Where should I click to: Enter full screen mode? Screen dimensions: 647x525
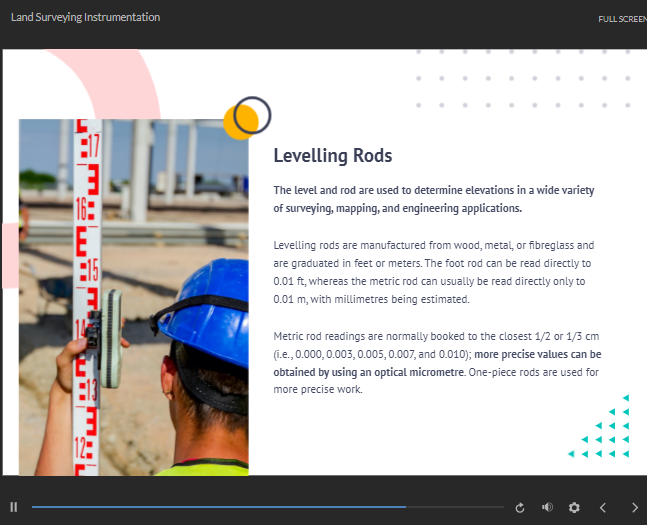click(x=622, y=19)
